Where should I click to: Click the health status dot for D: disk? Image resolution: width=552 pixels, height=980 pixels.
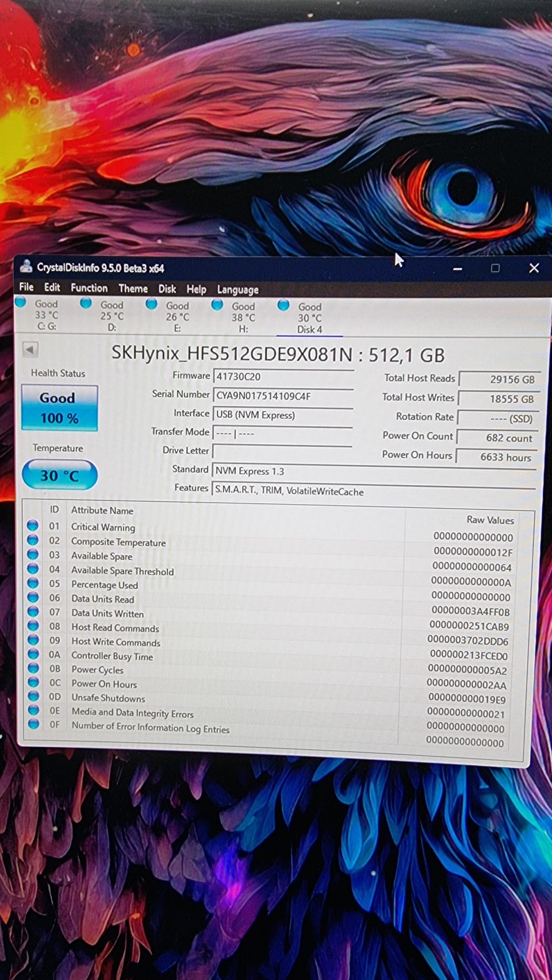pos(86,302)
